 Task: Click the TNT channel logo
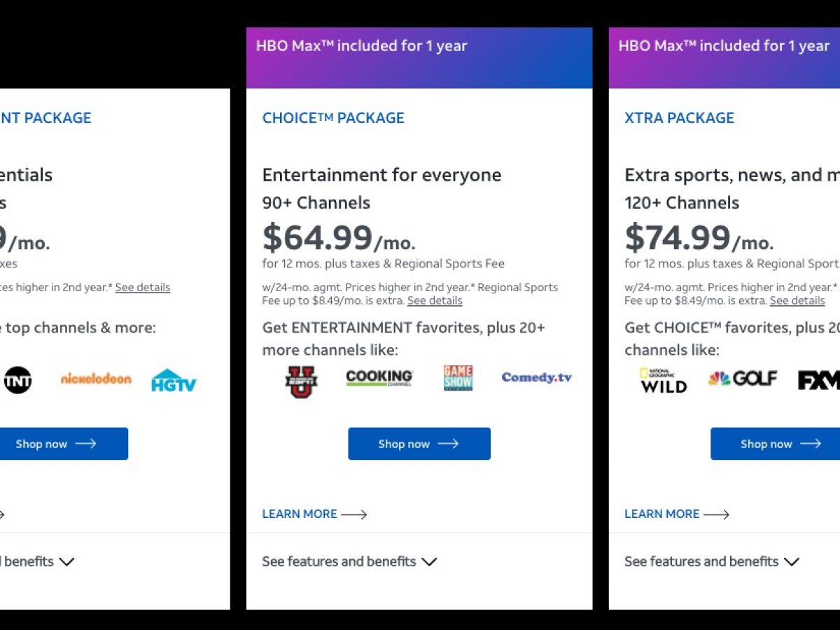coord(17,380)
